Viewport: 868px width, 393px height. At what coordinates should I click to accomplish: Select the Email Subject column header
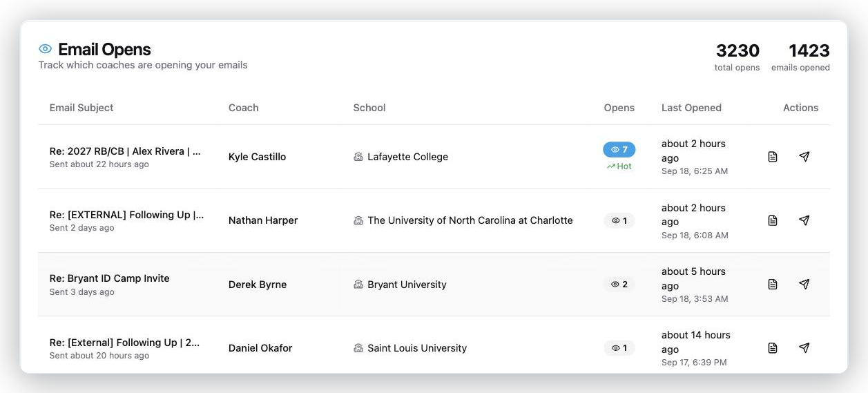pyautogui.click(x=81, y=108)
